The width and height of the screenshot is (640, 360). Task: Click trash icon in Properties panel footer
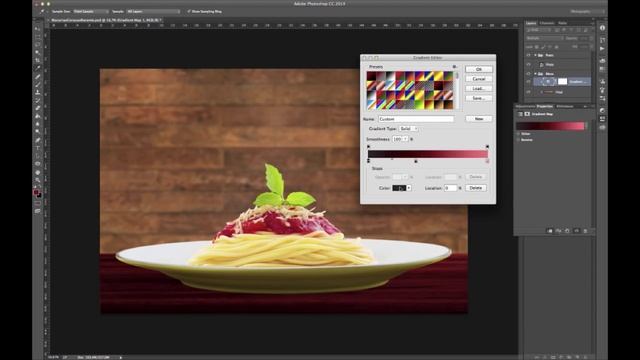[585, 231]
